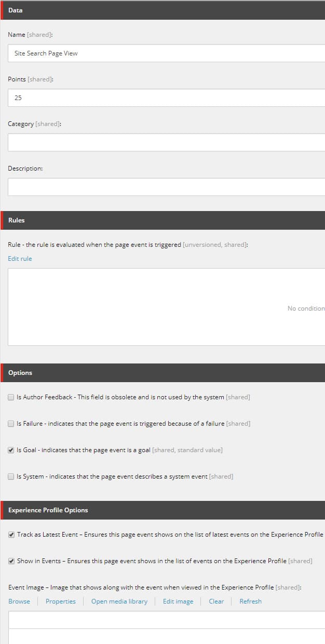Click Browse for Event Image
This screenshot has height=644, width=325.
pos(19,601)
